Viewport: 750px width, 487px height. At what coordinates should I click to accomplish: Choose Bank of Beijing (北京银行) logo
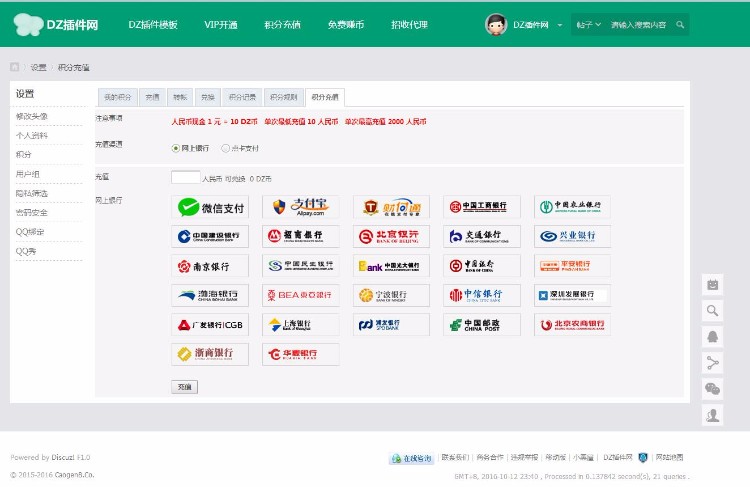coord(391,236)
